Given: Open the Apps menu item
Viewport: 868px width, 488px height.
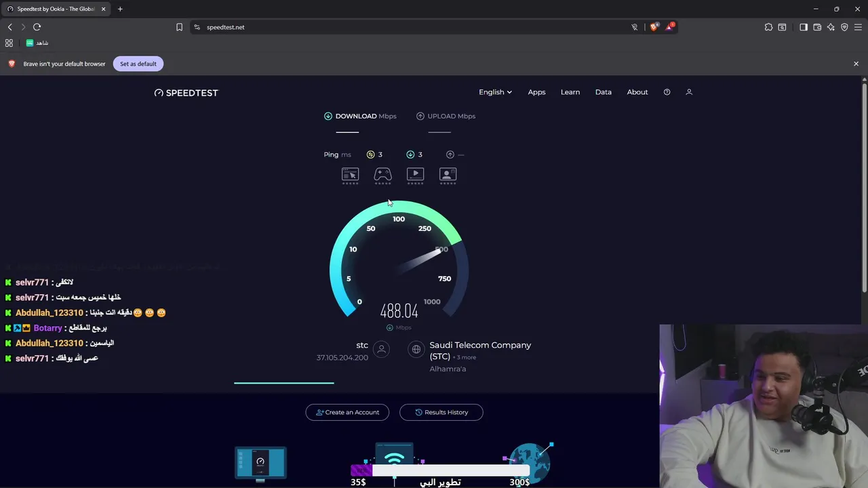Looking at the screenshot, I should point(536,92).
